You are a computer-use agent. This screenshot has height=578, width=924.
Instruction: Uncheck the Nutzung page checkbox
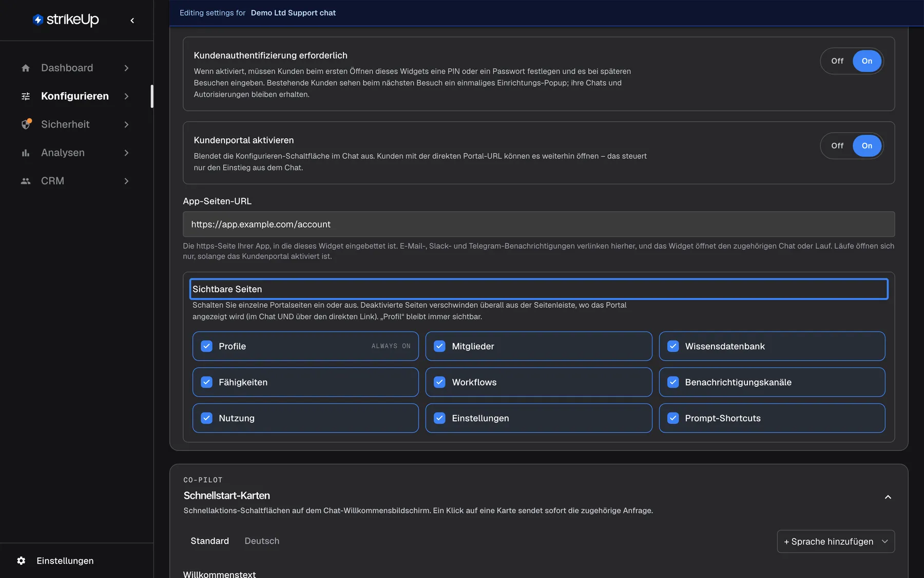(206, 418)
